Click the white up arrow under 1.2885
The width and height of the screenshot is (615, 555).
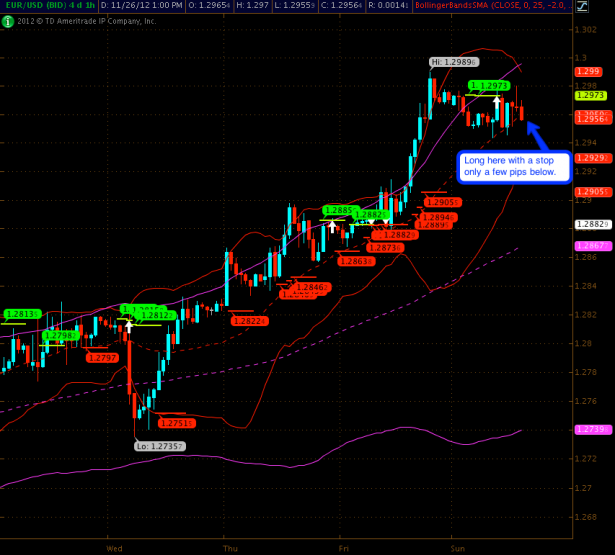coord(332,227)
